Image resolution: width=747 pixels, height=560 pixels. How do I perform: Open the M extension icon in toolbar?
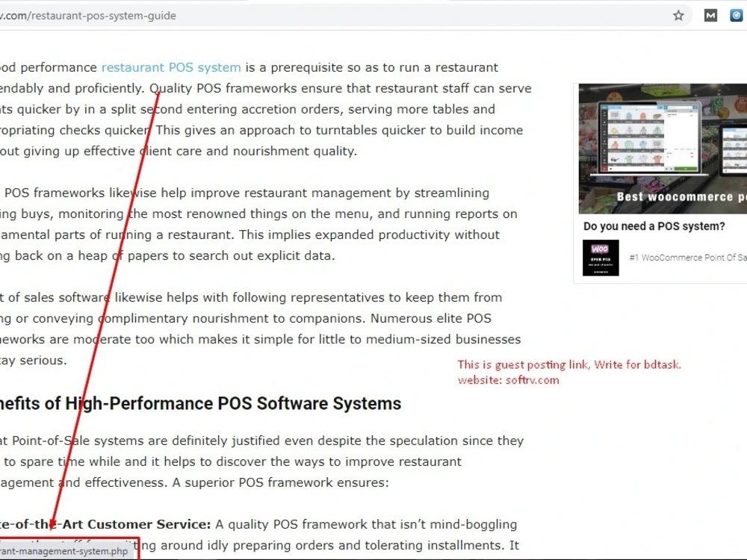pos(710,16)
